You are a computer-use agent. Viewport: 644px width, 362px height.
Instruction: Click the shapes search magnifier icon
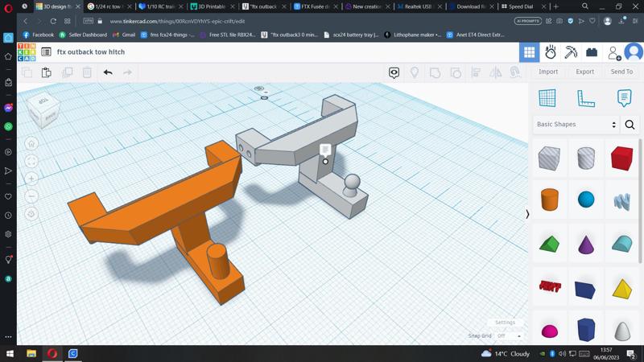point(630,125)
